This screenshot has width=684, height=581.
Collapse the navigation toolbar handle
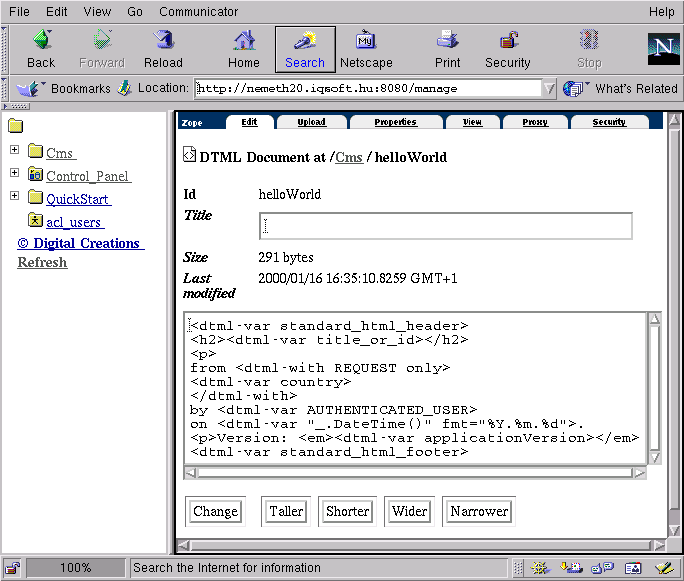[4, 49]
